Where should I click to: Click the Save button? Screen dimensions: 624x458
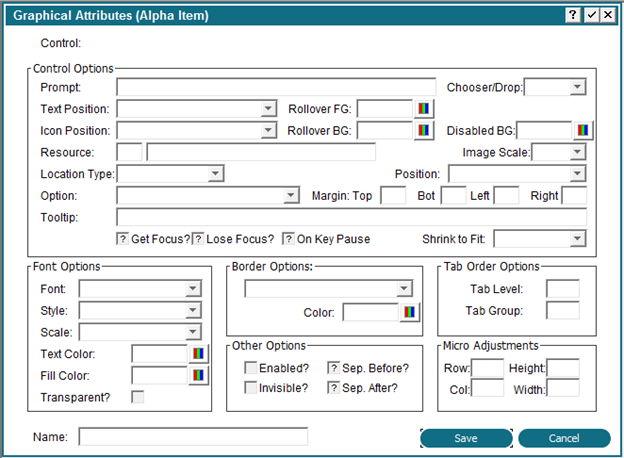point(466,438)
